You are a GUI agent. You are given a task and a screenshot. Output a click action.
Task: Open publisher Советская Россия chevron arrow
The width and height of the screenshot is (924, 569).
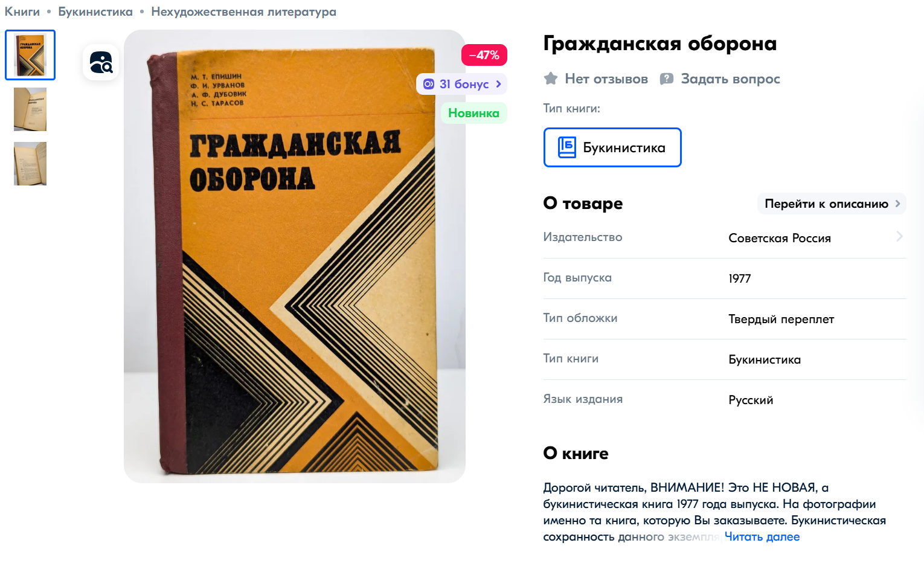pos(899,237)
